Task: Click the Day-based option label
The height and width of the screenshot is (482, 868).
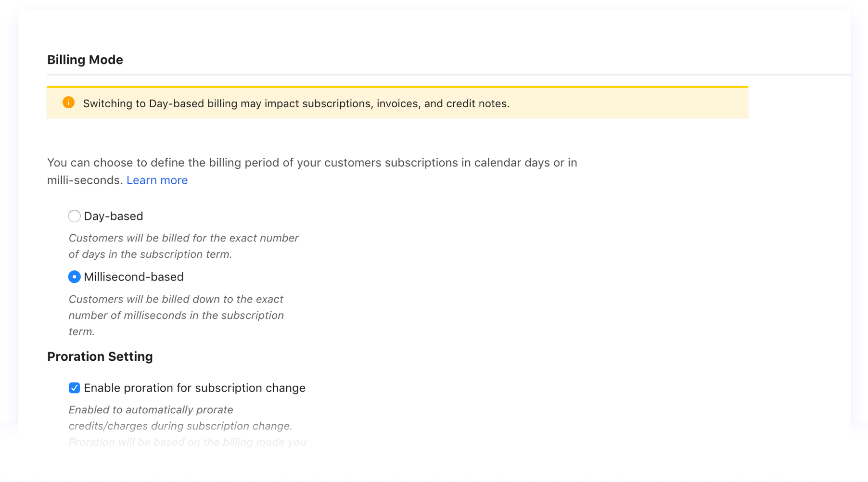Action: pyautogui.click(x=113, y=216)
